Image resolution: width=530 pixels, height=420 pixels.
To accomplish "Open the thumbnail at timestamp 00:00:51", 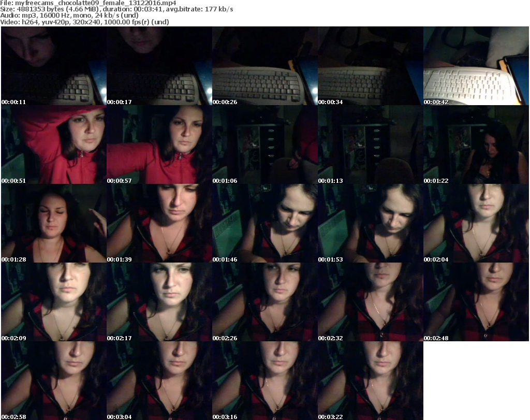I will [54, 144].
